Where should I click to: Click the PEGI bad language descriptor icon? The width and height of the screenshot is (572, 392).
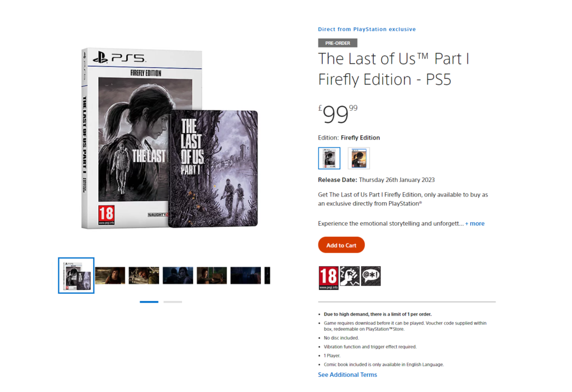371,276
